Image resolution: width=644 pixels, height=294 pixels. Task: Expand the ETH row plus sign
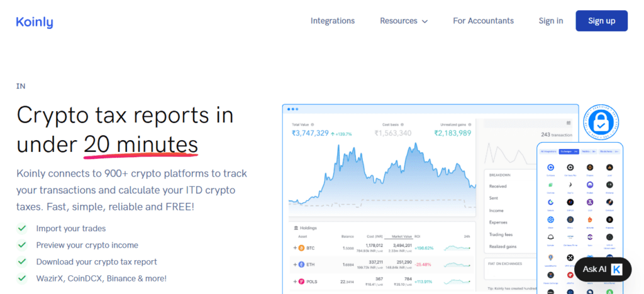coord(294,264)
